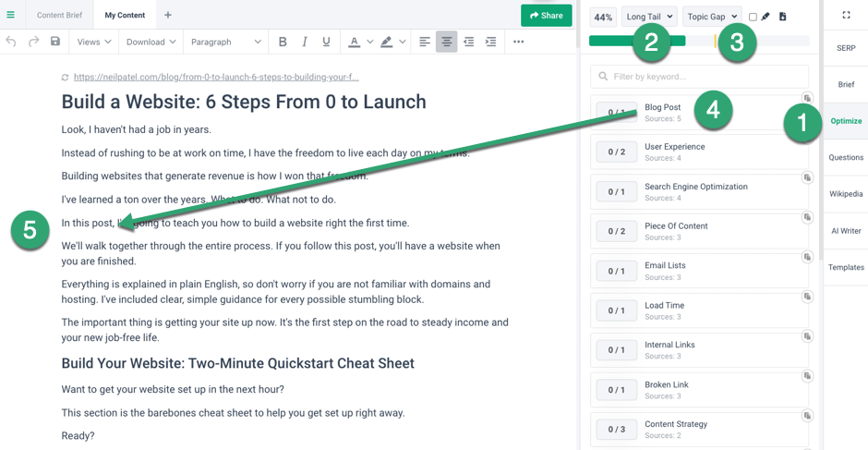Copy the Email Lists topic icon

[x=808, y=257]
